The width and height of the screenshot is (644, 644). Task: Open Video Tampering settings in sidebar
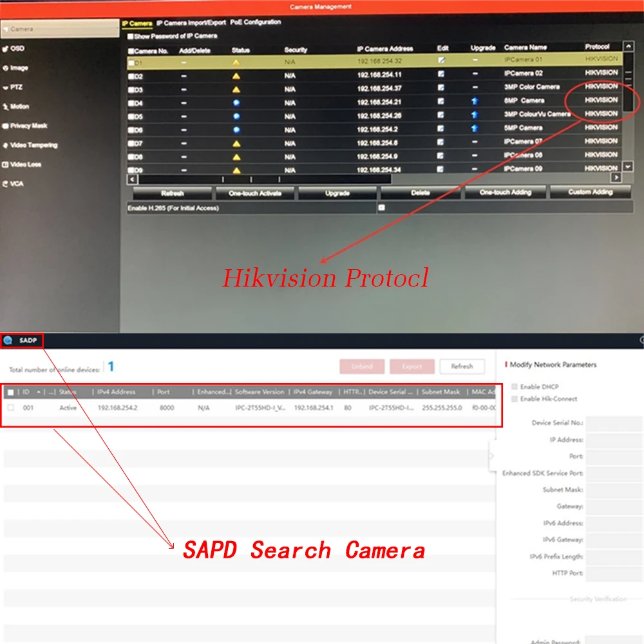30,145
